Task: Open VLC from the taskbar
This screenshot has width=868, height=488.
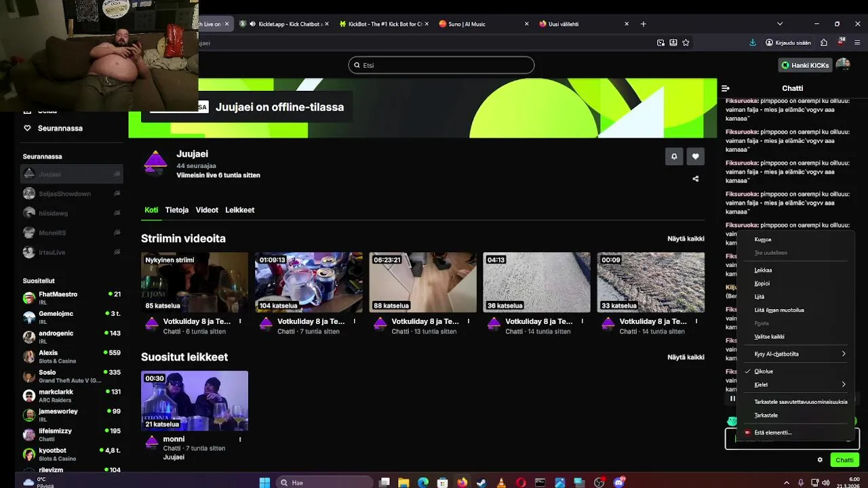Action: [x=501, y=483]
